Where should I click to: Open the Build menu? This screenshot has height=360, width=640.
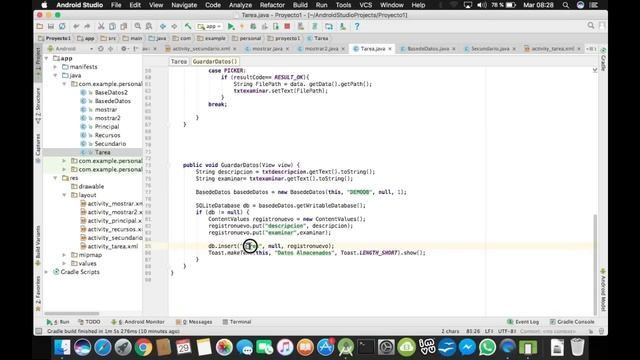pyautogui.click(x=300, y=5)
